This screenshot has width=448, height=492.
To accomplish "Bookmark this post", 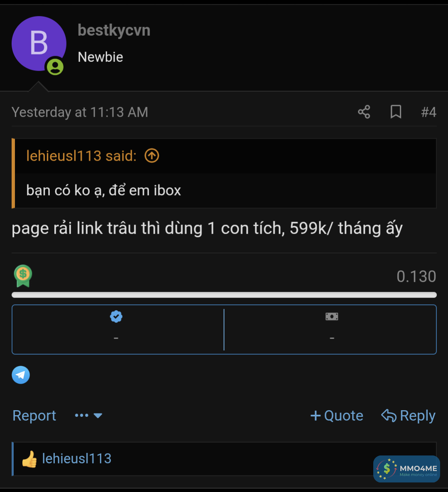I will tap(396, 112).
